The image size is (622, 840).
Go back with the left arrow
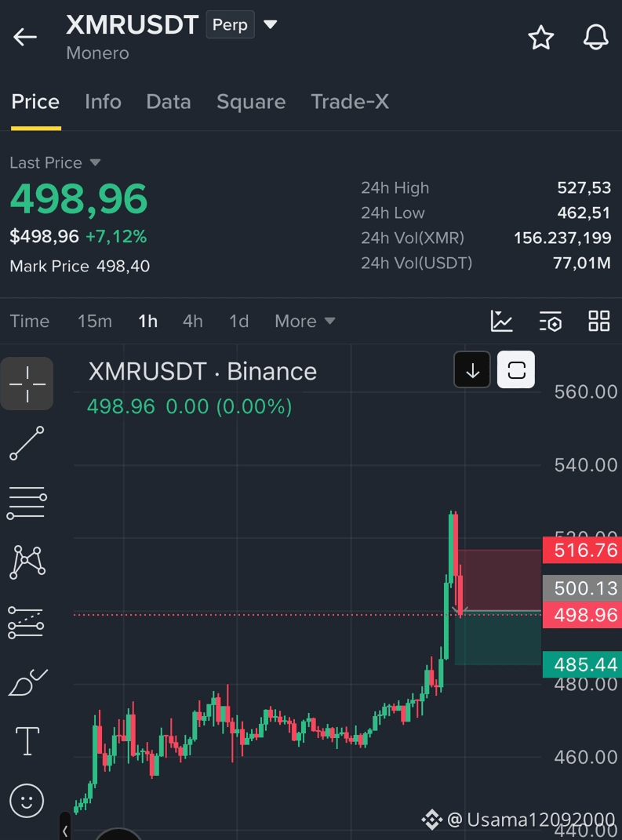(x=25, y=37)
